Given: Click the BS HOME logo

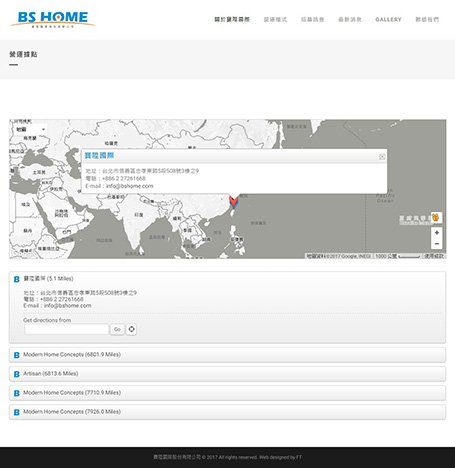Looking at the screenshot, I should (52, 19).
